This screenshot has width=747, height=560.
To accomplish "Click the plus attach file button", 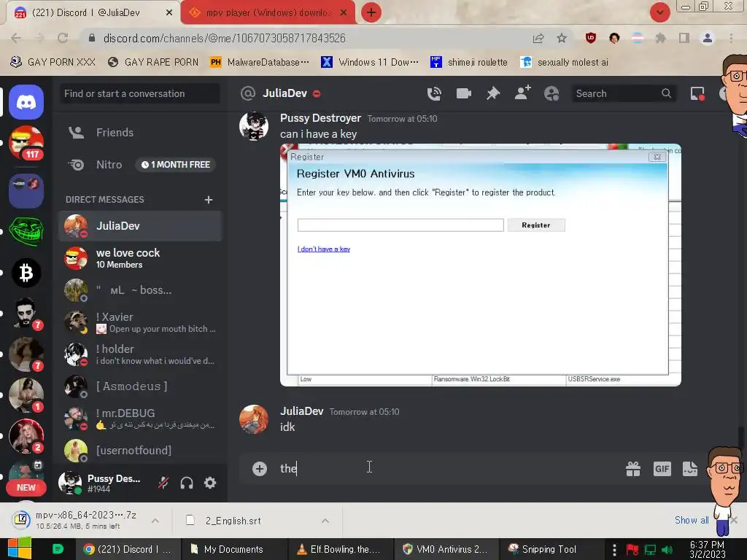I will click(260, 469).
